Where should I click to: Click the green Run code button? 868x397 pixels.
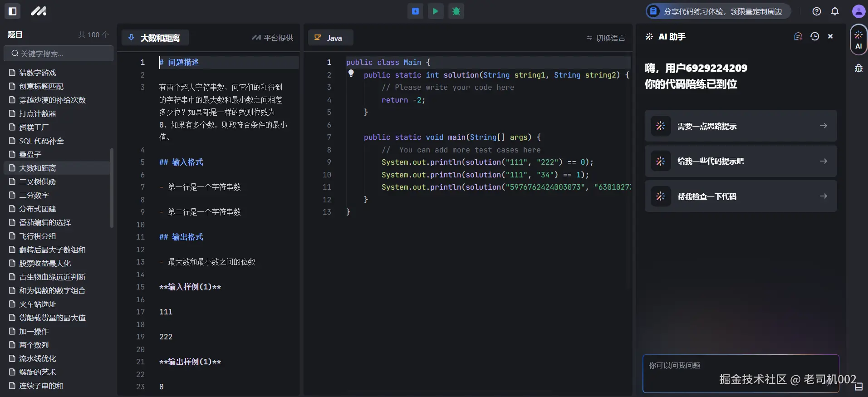tap(436, 11)
